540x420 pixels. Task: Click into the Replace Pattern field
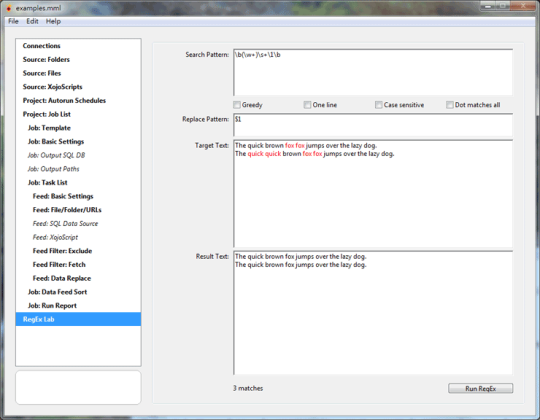point(373,125)
